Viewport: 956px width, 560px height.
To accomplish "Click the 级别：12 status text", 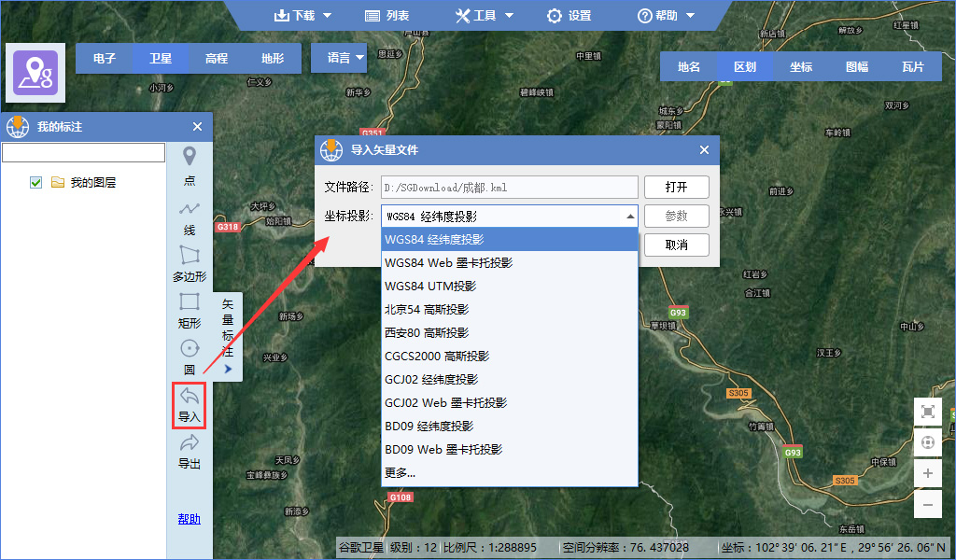I will [414, 547].
